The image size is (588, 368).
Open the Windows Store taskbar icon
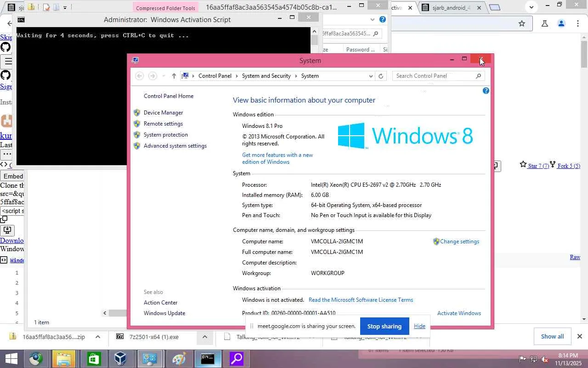[93, 359]
